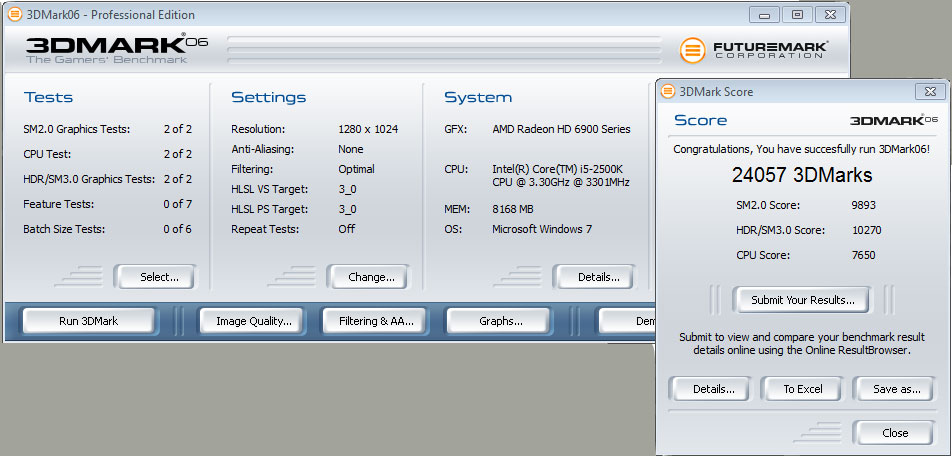Click the 'SM2.0 Graphics Tests:' label
The height and width of the screenshot is (456, 952).
coord(76,129)
